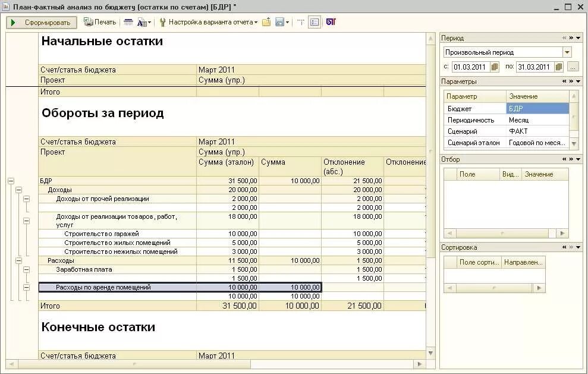Collapse Доходы от реализации товаров node

tap(26, 221)
